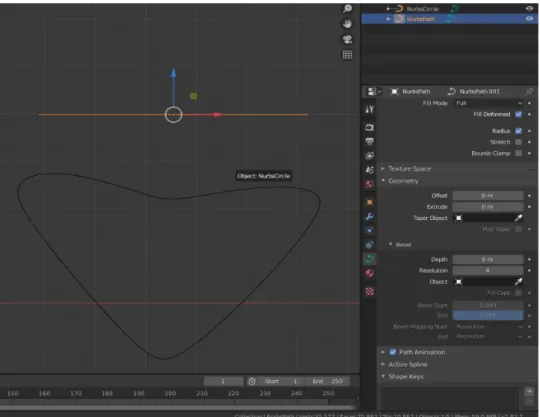
Task: Expand the Texture Space panel
Action: tap(383, 168)
